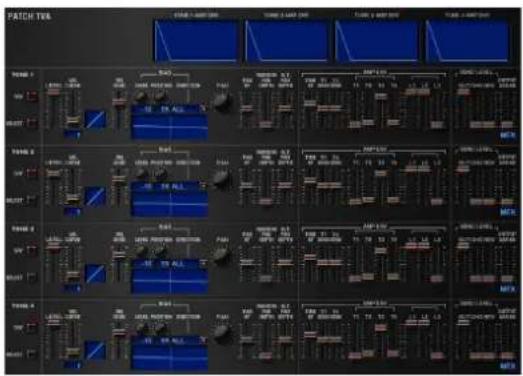Image resolution: width=523 pixels, height=376 pixels.
Task: Click the Tone 3 PAN knob
Action: (222, 256)
